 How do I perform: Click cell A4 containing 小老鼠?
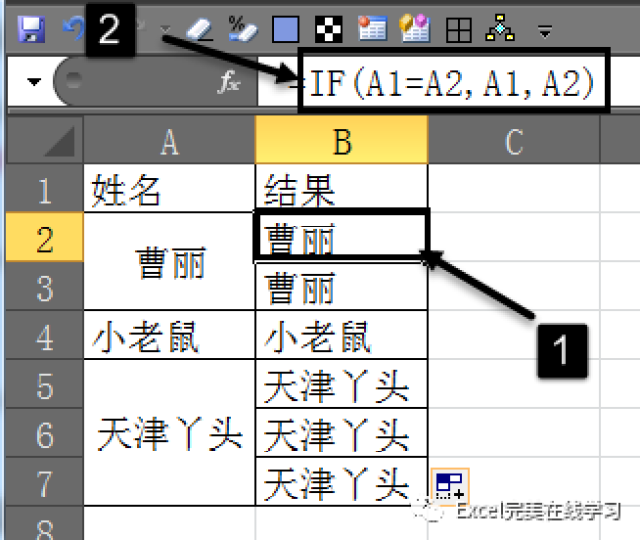pyautogui.click(x=169, y=335)
